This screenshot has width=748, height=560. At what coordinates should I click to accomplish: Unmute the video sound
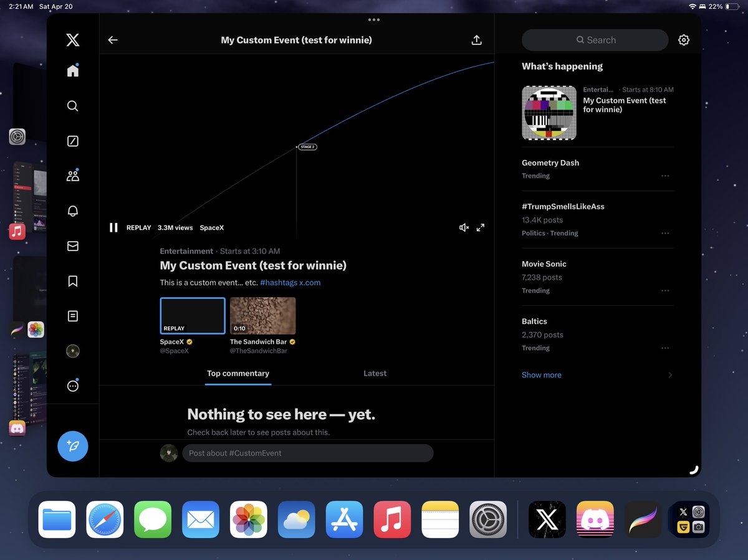[x=464, y=228]
